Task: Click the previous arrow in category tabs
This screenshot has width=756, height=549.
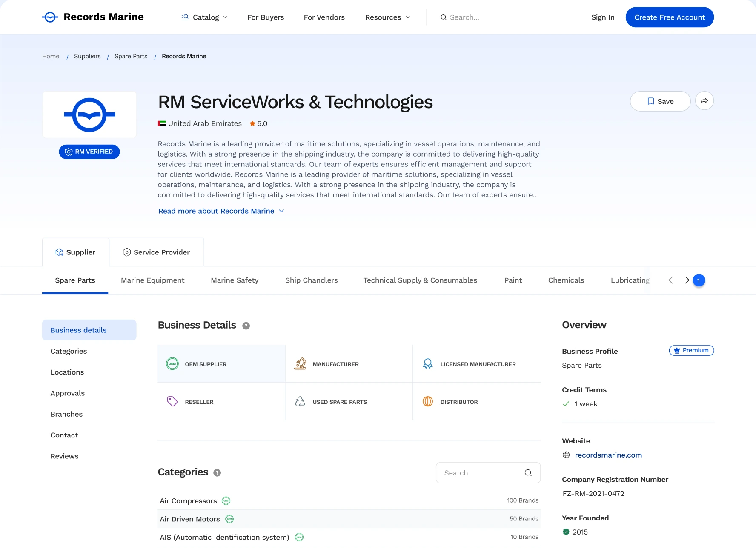Action: [671, 280]
